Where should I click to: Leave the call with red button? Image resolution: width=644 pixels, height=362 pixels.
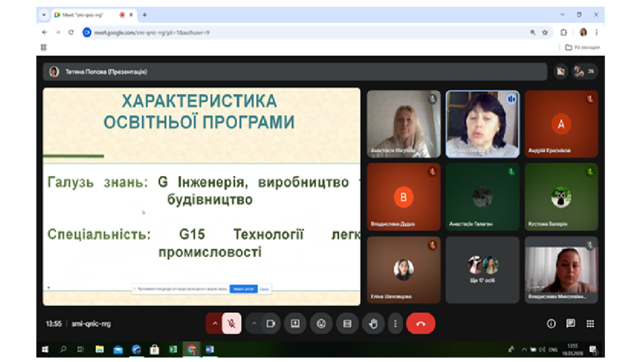click(x=421, y=324)
